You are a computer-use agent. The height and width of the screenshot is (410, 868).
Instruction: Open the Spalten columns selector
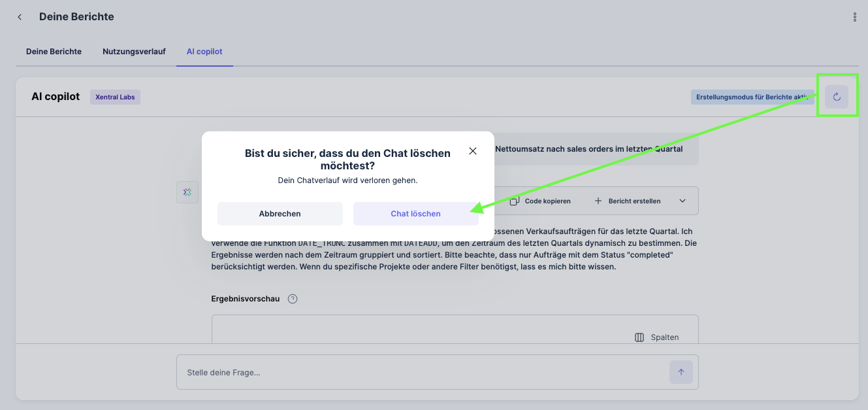tap(657, 337)
